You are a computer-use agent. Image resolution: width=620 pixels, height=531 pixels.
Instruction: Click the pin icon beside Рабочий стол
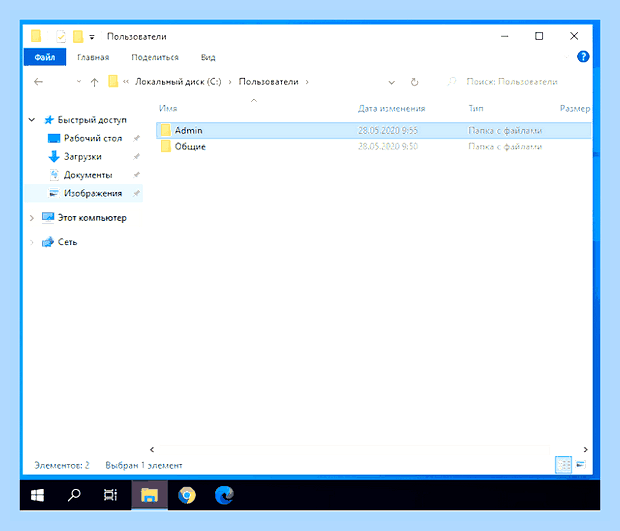pos(136,138)
